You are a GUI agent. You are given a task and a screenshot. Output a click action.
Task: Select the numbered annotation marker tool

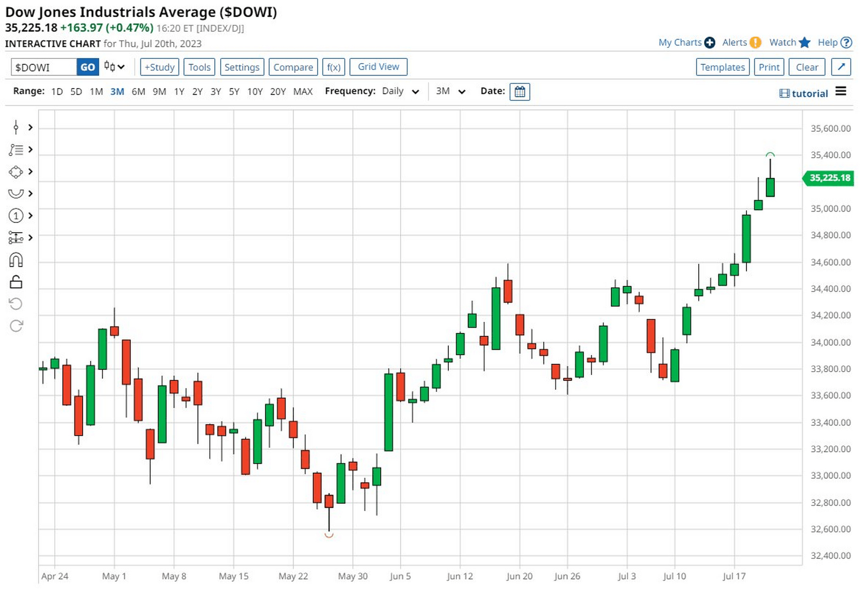(16, 216)
